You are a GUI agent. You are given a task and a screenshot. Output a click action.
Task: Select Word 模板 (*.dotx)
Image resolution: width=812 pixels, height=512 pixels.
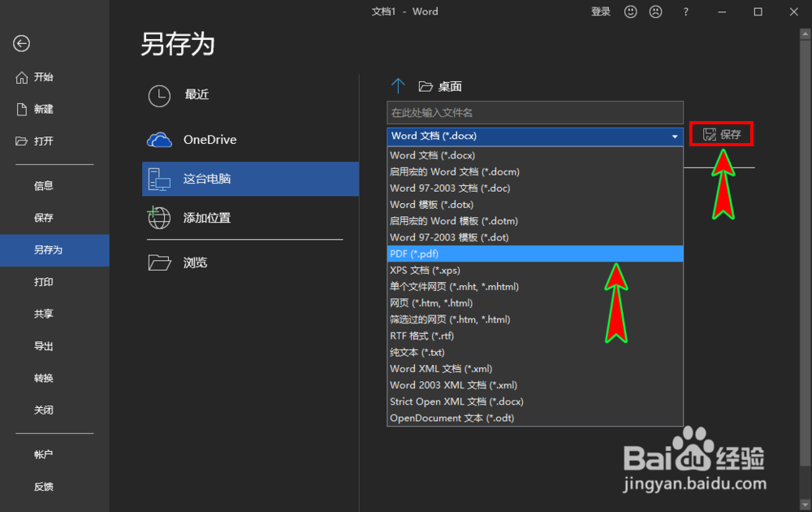pyautogui.click(x=535, y=204)
